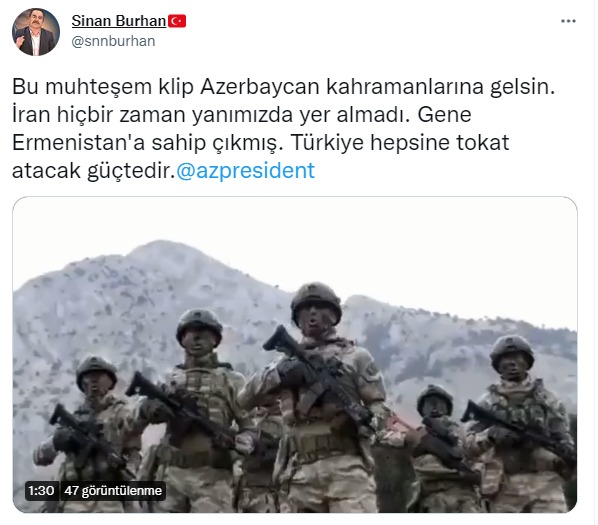Viewport: 598px width, 525px height.
Task: Click the Sinan Burhan display name
Action: [x=119, y=21]
